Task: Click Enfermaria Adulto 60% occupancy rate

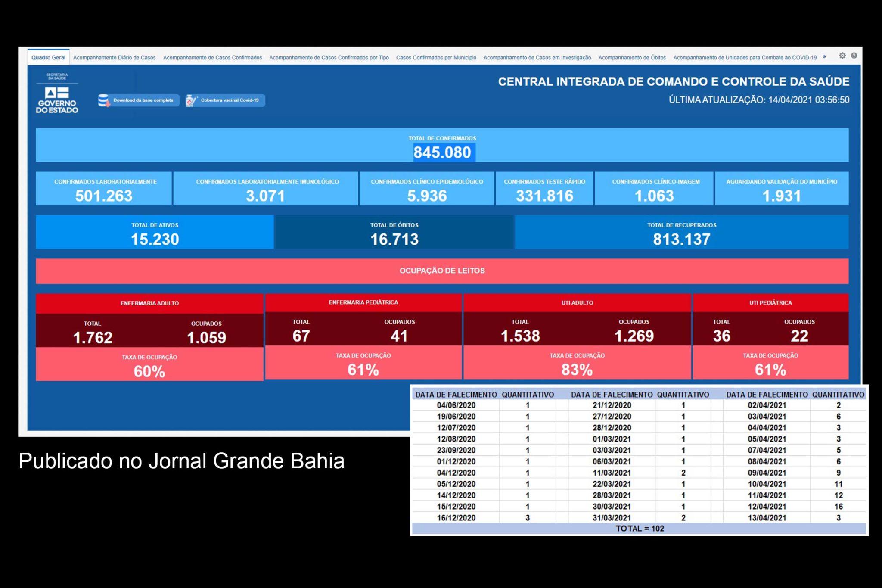Action: 149,371
